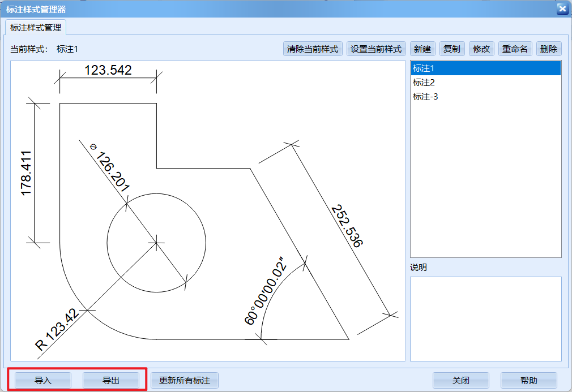Click inside the 说明 description box

pos(485,318)
